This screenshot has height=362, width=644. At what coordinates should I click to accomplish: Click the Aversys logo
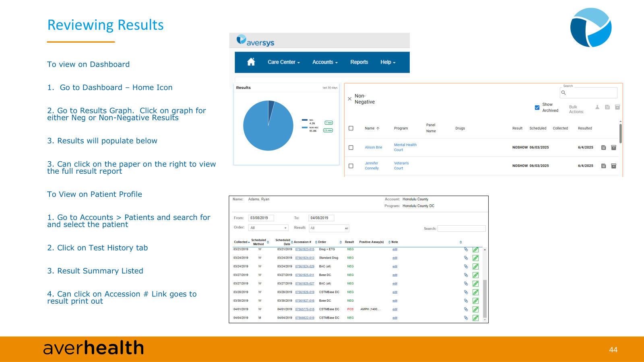point(255,41)
